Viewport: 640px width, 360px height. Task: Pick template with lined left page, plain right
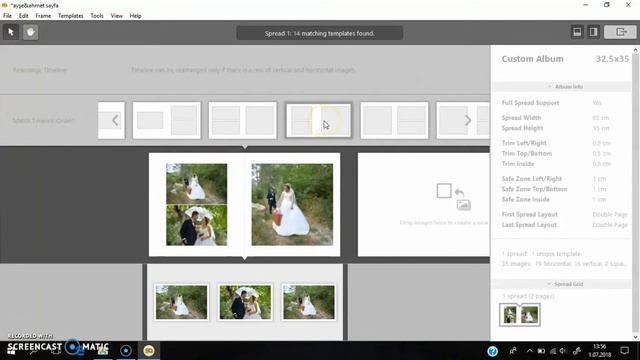[x=242, y=120]
